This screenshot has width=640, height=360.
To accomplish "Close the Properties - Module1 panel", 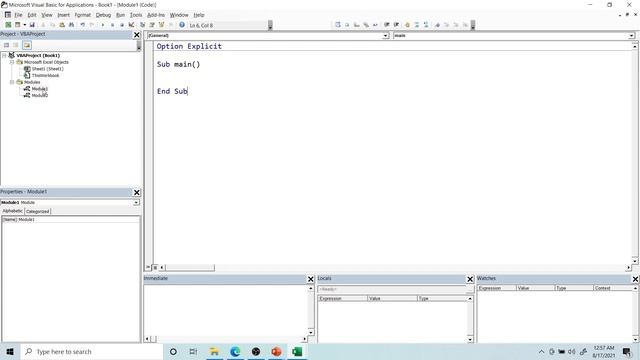I will pos(137,192).
